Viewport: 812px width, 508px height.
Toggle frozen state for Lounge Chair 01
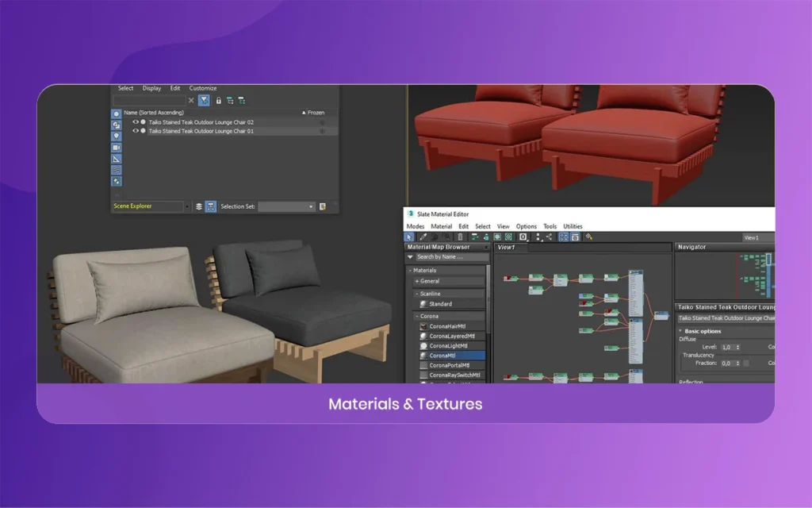(x=322, y=131)
